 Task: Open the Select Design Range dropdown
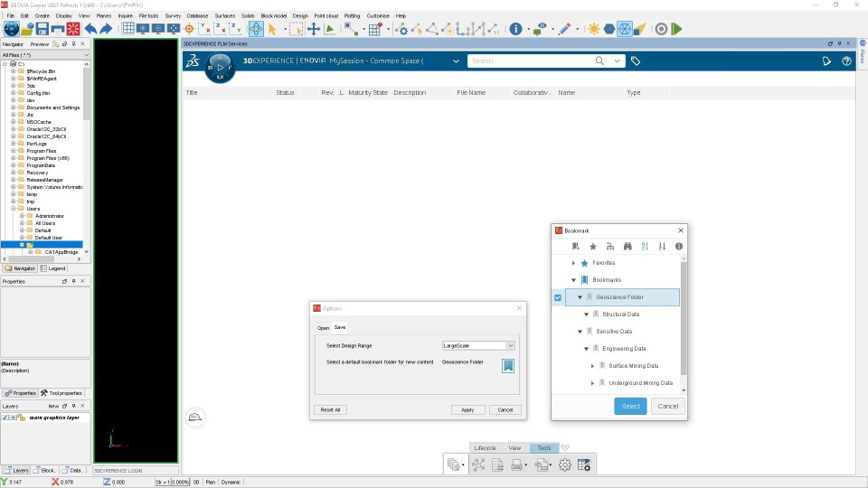point(478,345)
